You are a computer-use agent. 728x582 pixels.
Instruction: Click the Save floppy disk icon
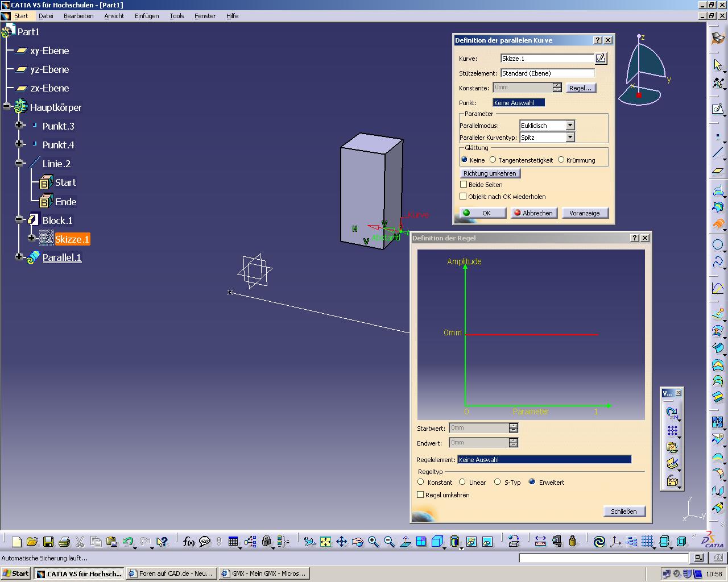point(48,542)
